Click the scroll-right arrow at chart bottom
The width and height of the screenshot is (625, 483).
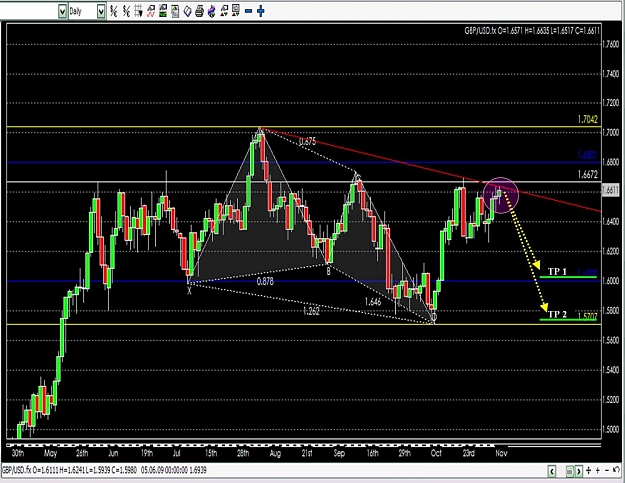point(579,471)
